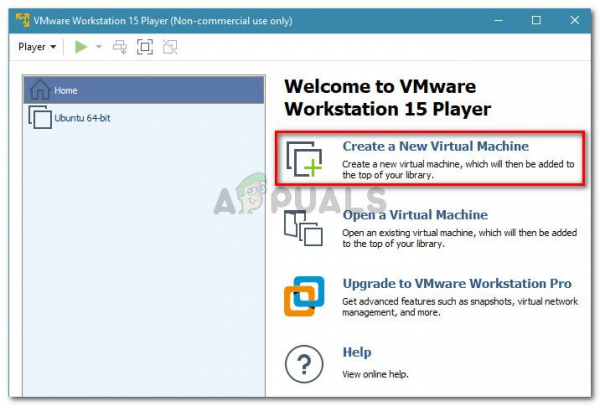The image size is (600, 406).
Task: Select the Ubuntu 64-bit virtual machine
Action: (x=144, y=117)
